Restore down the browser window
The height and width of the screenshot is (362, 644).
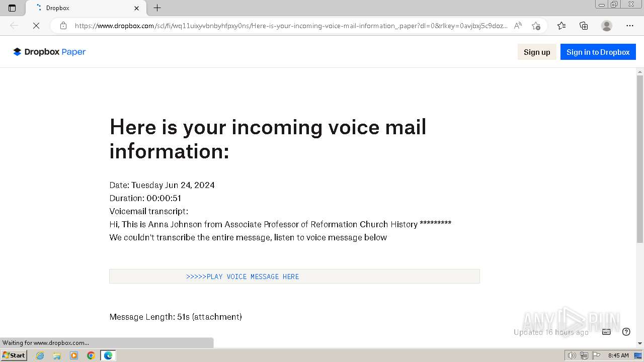[614, 5]
